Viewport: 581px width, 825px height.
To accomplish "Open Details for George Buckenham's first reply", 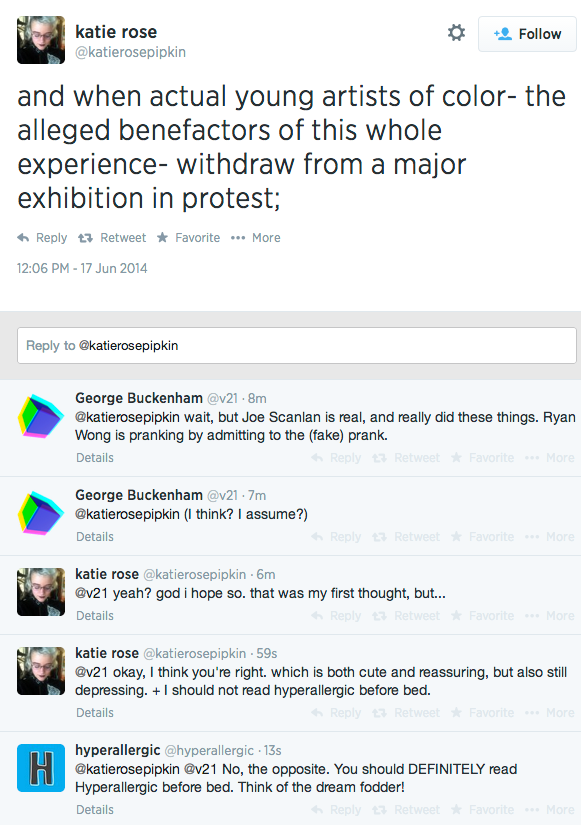I will 94,457.
